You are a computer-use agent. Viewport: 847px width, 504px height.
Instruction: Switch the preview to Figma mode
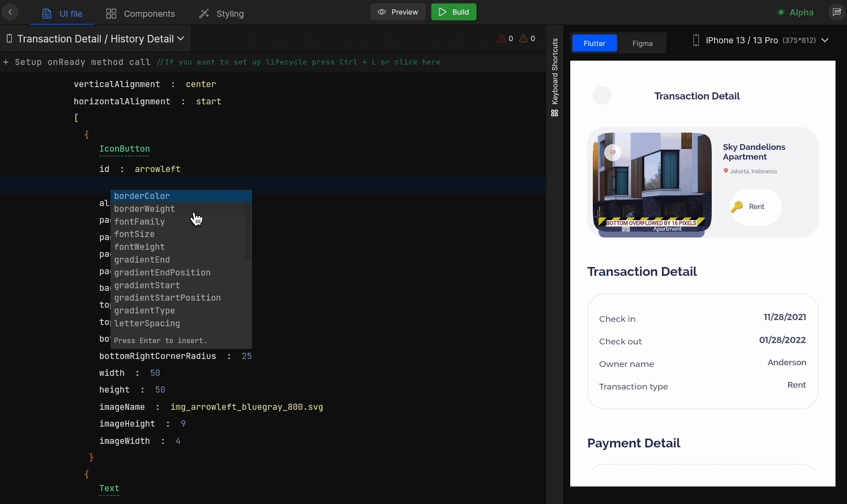[642, 43]
